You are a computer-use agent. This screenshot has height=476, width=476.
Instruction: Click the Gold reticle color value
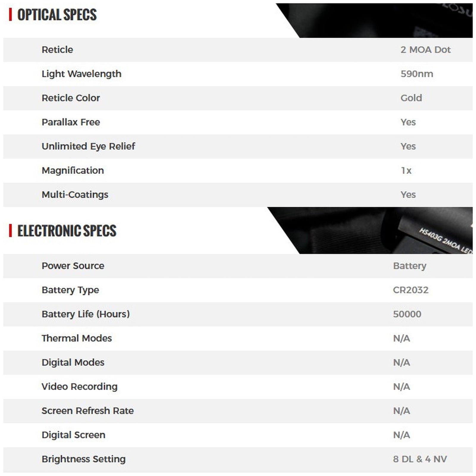point(411,98)
